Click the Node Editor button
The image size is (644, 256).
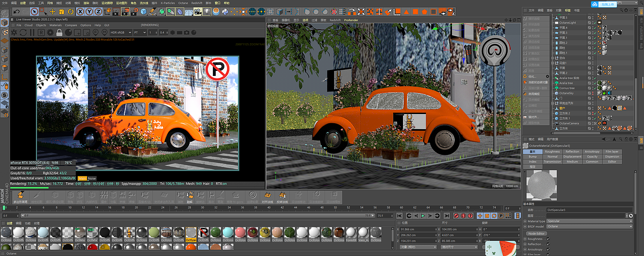[537, 233]
